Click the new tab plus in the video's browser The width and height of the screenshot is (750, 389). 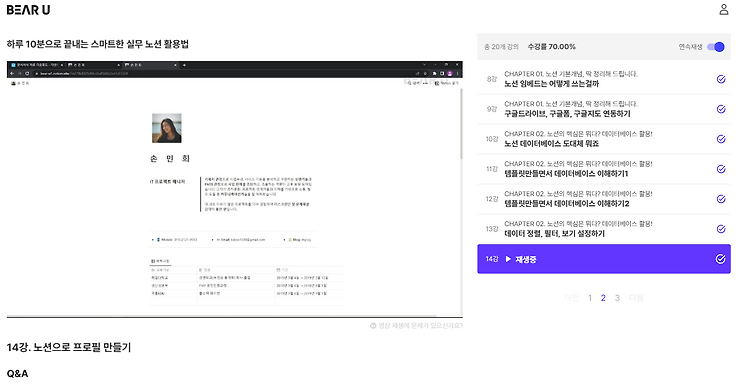coord(184,65)
